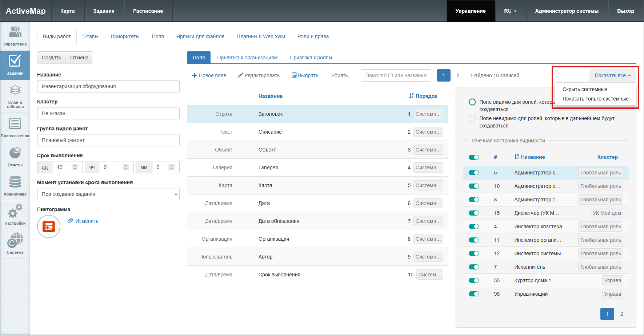Click the search by ID or name field
Viewport: 644px width, 335px height.
[396, 75]
